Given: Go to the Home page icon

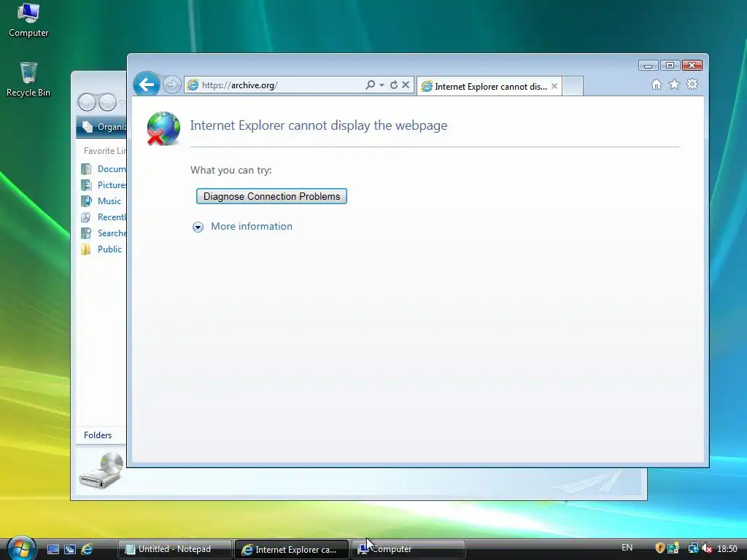Looking at the screenshot, I should click(x=657, y=85).
